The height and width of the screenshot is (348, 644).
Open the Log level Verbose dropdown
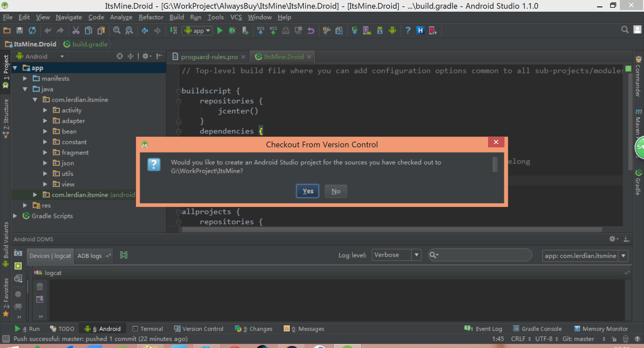pyautogui.click(x=396, y=255)
